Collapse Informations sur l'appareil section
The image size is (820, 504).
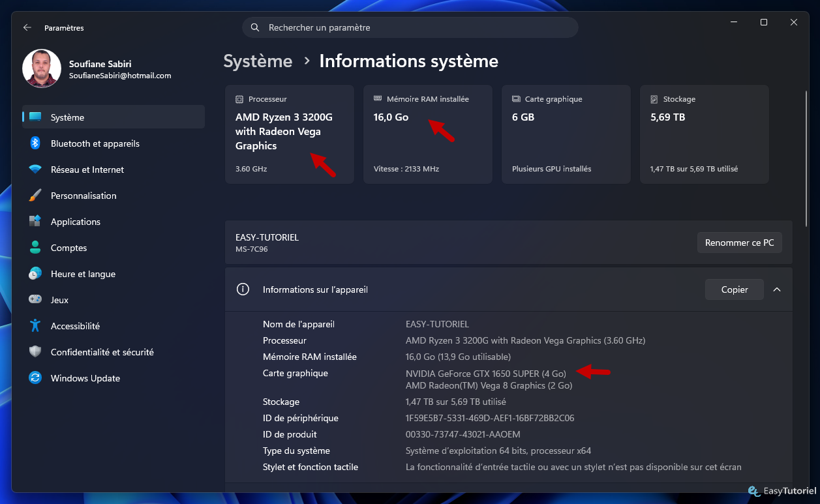(777, 289)
